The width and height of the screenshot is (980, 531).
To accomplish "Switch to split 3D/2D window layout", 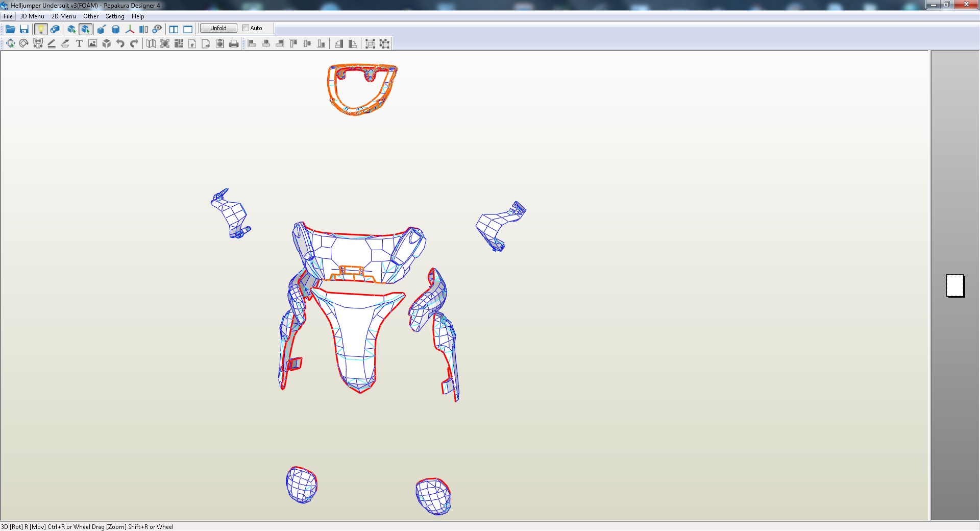I will pyautogui.click(x=174, y=29).
